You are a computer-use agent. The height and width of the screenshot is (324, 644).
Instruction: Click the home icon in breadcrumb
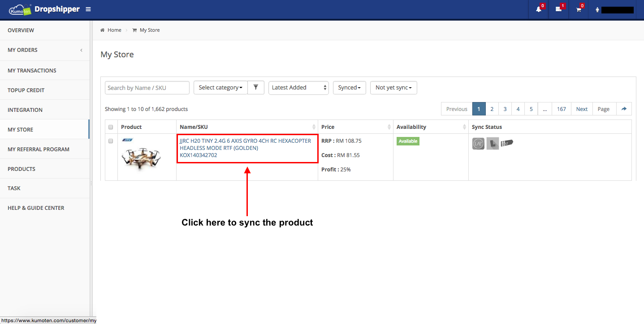(x=103, y=30)
